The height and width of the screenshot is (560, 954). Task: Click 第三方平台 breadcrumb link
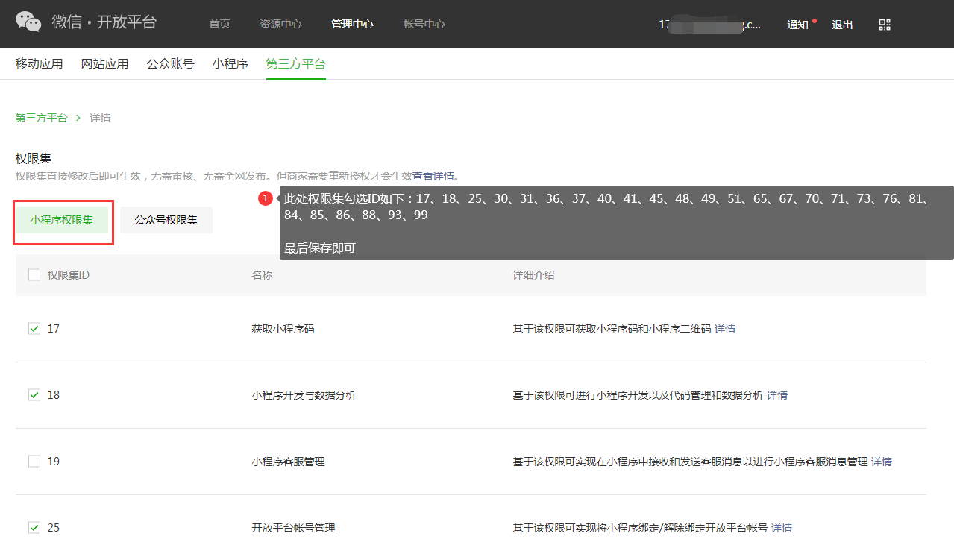[x=41, y=118]
